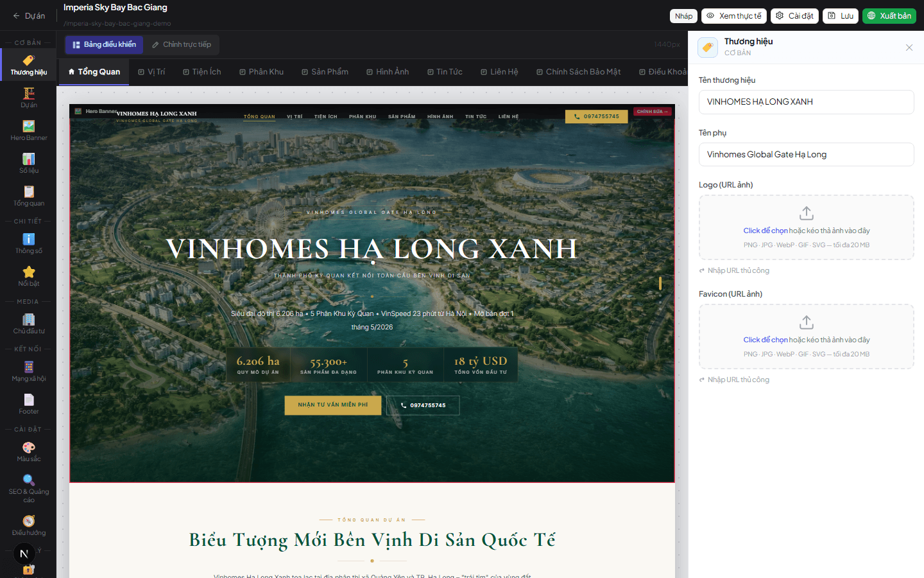Edit Tên phụ input field

click(806, 155)
